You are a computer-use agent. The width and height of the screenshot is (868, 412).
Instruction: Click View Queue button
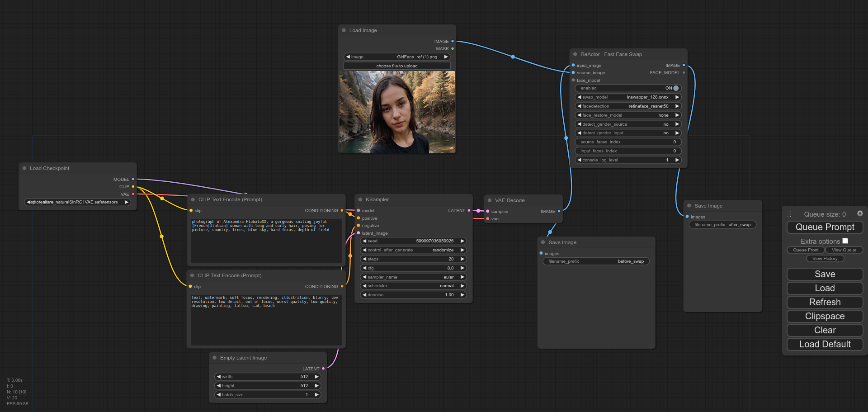coord(844,250)
